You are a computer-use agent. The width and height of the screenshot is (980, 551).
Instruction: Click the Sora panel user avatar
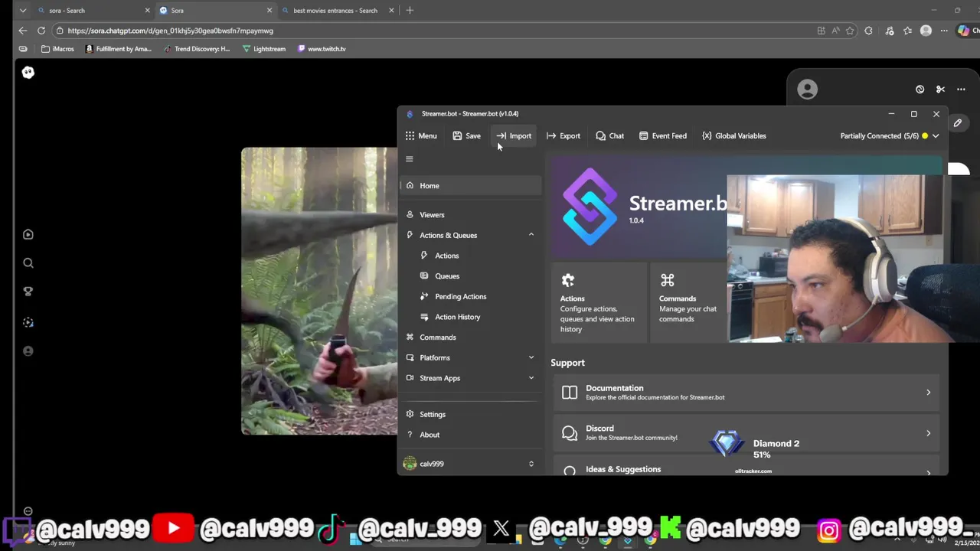click(807, 90)
